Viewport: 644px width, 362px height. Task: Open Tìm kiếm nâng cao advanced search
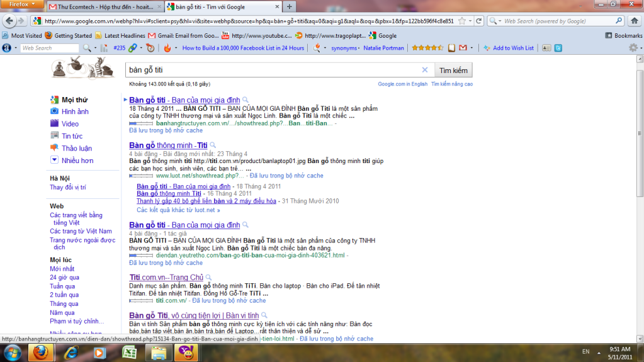(452, 84)
